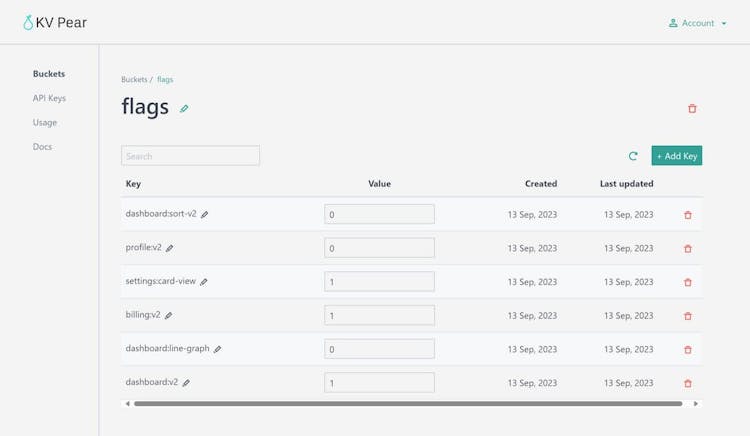
Task: Click edit pencil next to settings:card-view
Action: click(x=204, y=282)
